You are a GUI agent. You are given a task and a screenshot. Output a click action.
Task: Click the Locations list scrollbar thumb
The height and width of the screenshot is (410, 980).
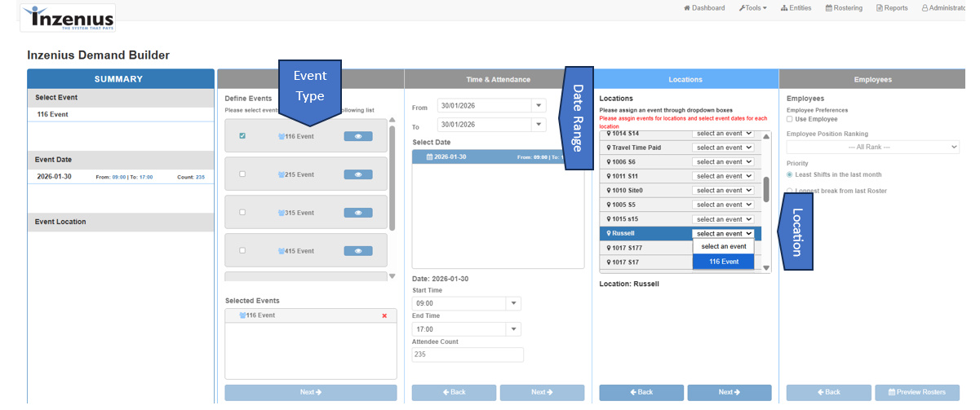(x=766, y=189)
